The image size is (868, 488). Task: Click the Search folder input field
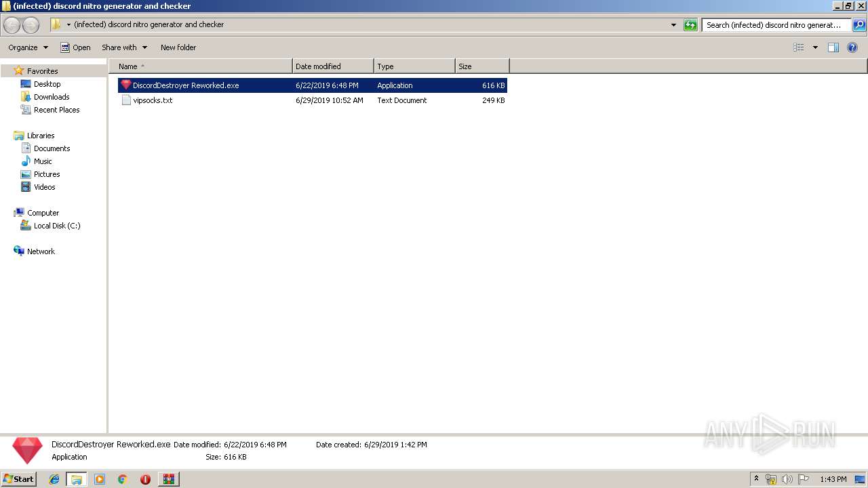point(776,25)
